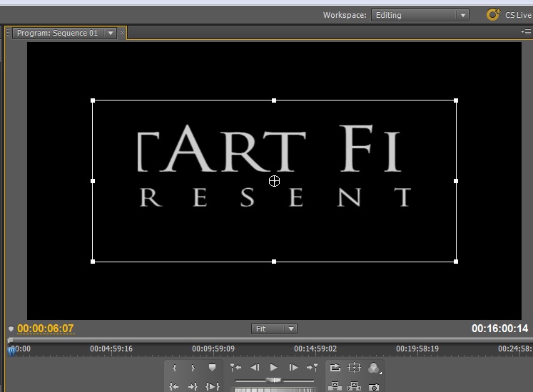Click the jog wheel strip
The width and height of the screenshot is (533, 392).
pos(274,390)
